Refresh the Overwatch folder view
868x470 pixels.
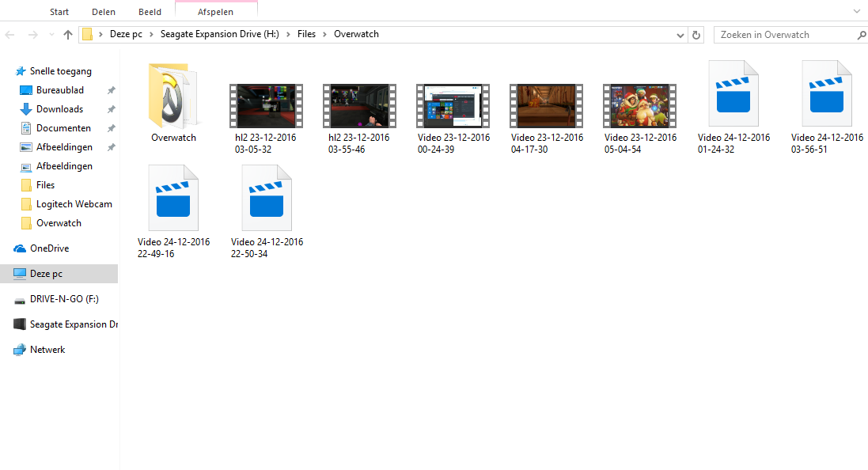pyautogui.click(x=696, y=35)
